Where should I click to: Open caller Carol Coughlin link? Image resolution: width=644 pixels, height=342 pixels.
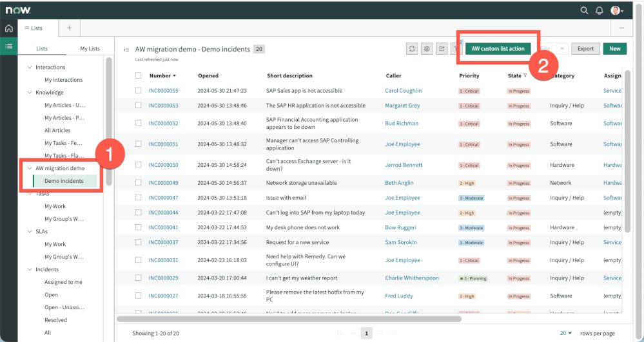[x=404, y=90]
